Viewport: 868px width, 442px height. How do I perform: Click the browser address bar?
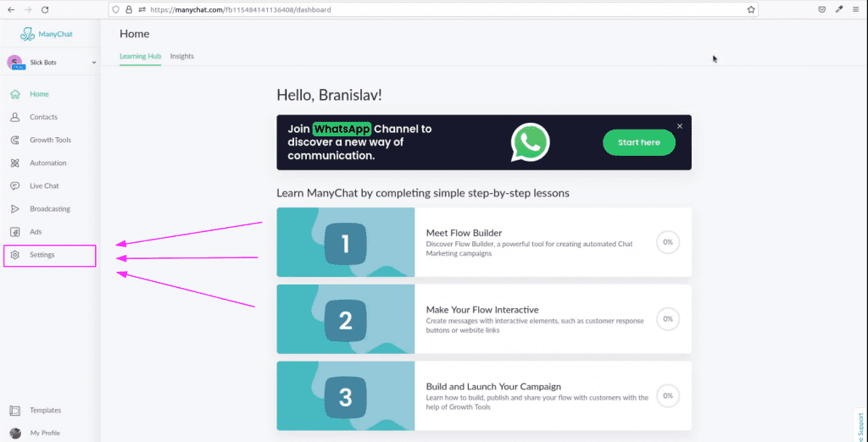(433, 9)
